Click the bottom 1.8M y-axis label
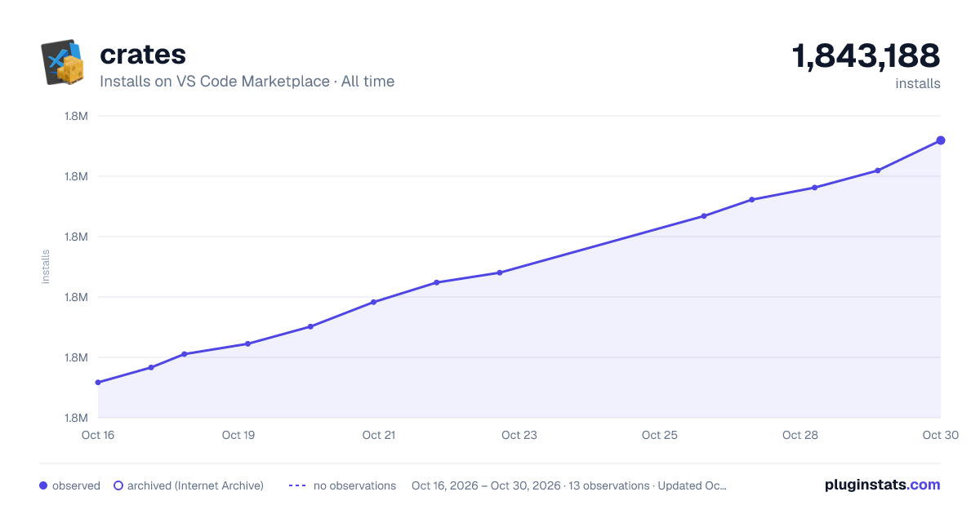Image resolution: width=980 pixels, height=514 pixels. click(x=76, y=418)
